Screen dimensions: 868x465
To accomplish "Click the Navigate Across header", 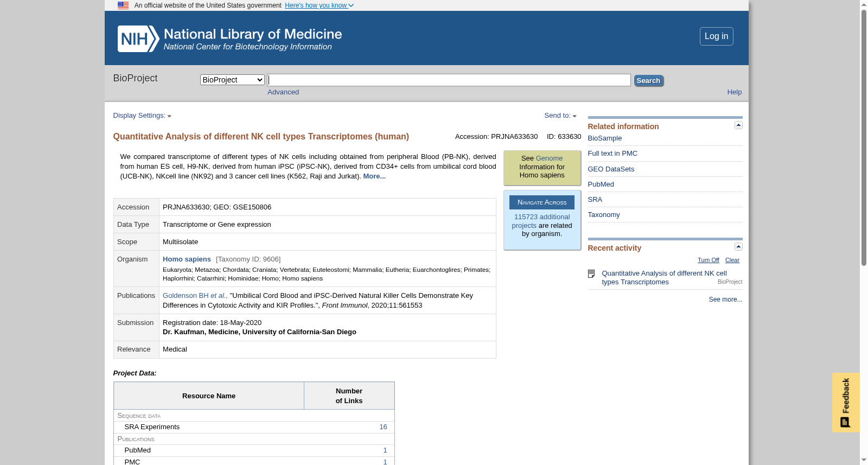I will [541, 202].
